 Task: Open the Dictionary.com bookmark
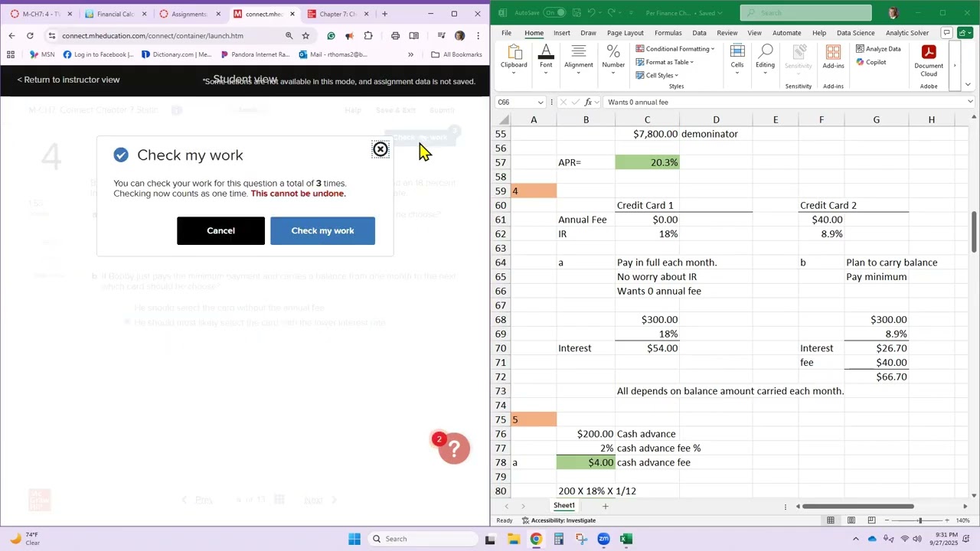point(176,54)
